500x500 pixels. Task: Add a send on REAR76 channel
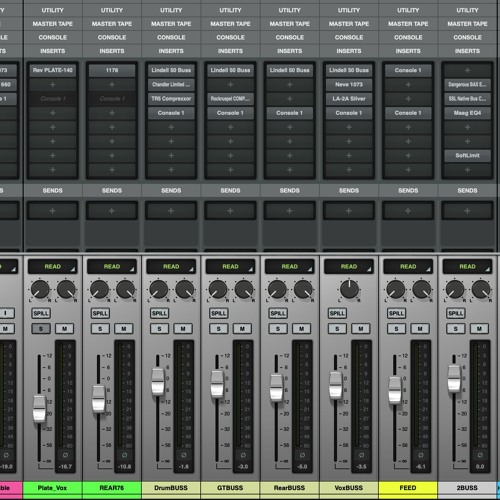tap(112, 211)
